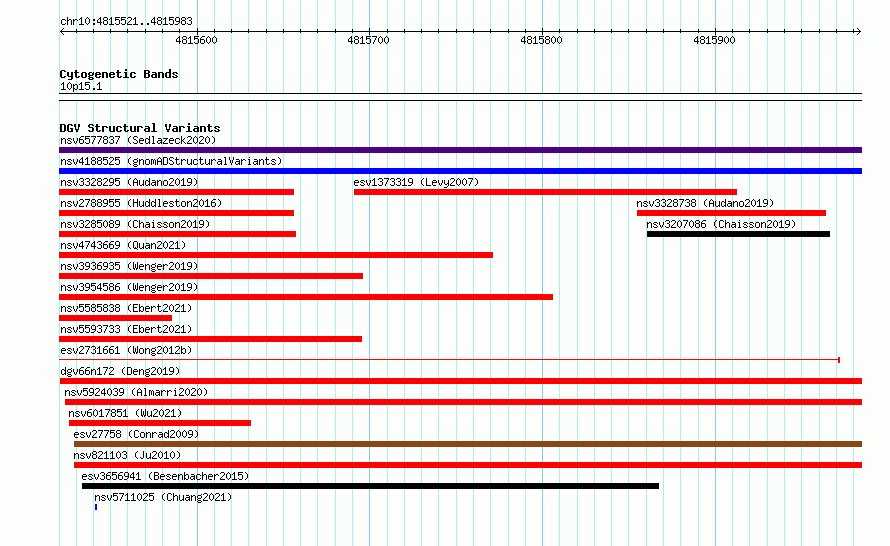Click the 4815700 ruler position
890x546 pixels.
point(368,40)
